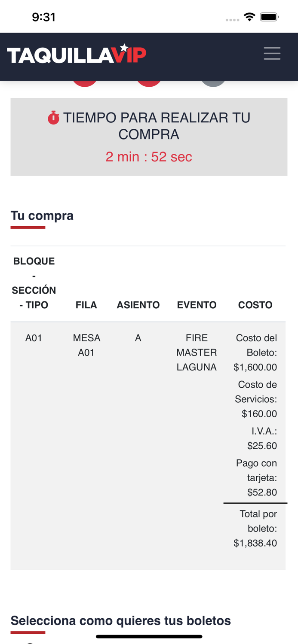Click the ASIENTO column header
The image size is (298, 644).
click(x=138, y=305)
